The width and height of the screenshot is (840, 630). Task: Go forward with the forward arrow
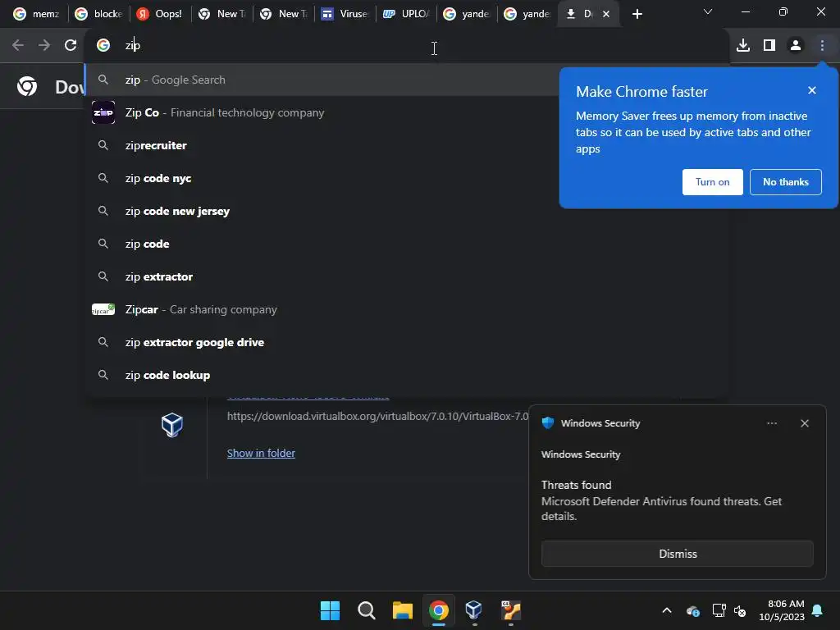pyautogui.click(x=44, y=46)
